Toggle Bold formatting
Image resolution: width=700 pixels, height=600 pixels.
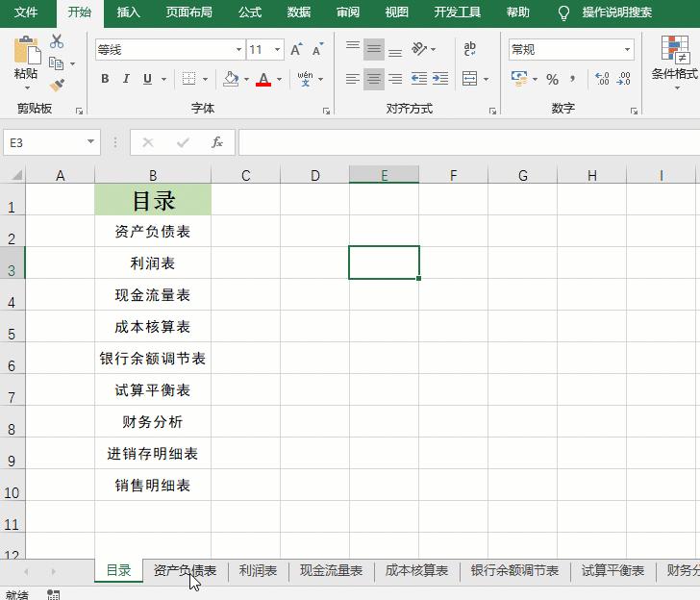point(105,79)
